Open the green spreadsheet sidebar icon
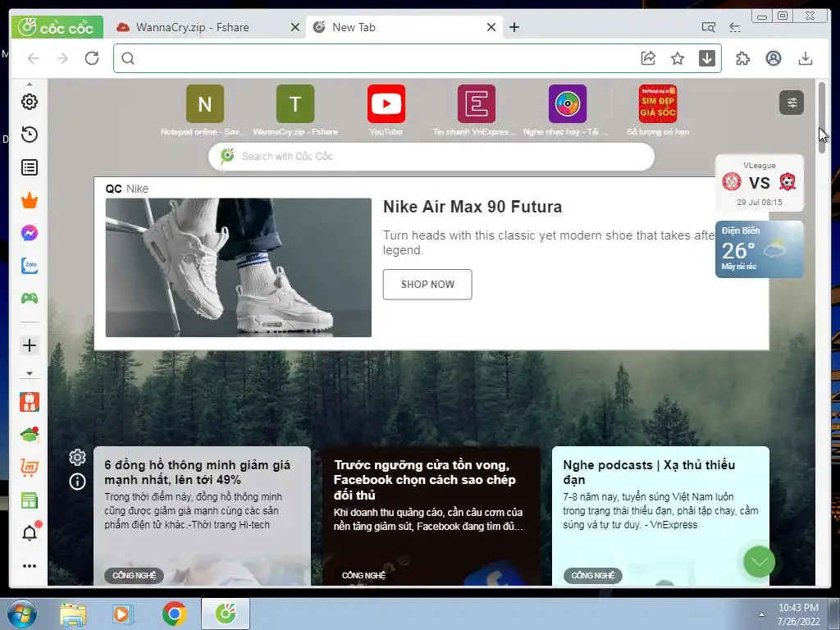The width and height of the screenshot is (840, 630). click(x=30, y=501)
